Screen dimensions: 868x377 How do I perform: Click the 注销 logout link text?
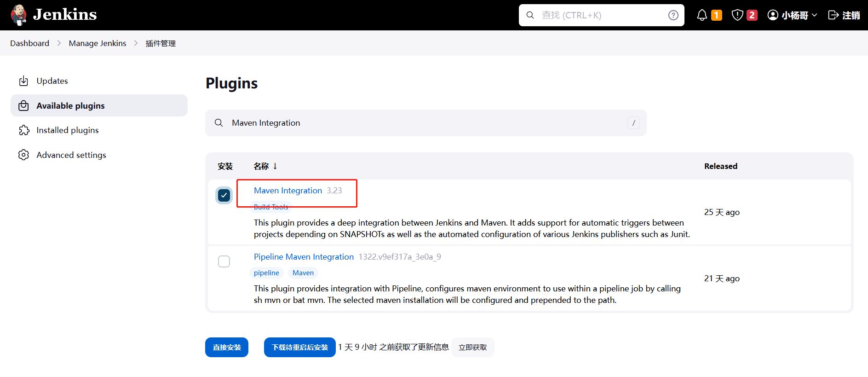851,15
